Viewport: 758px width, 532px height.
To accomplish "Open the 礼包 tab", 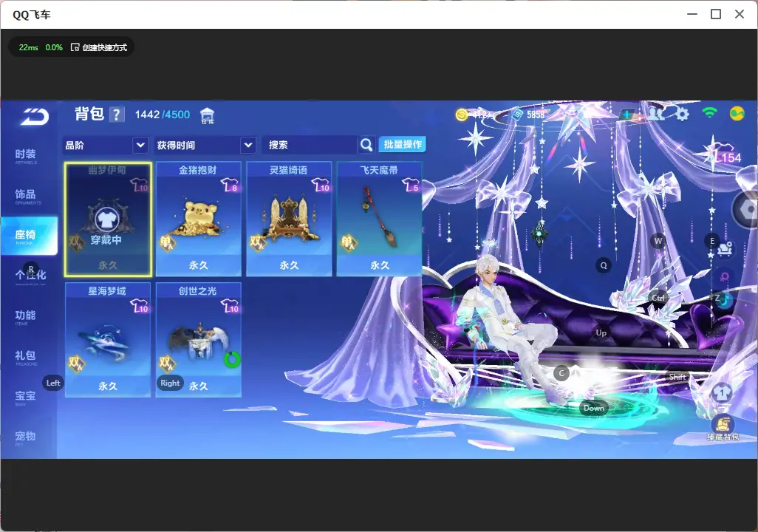I will pos(25,357).
